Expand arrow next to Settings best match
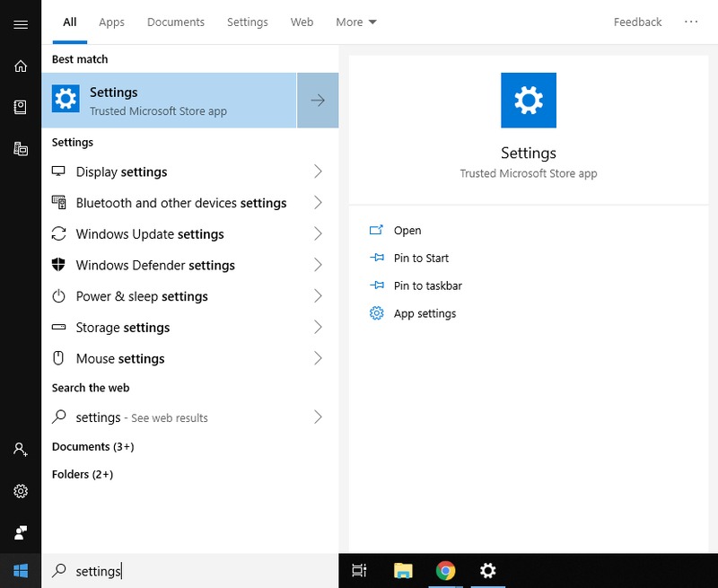Viewport: 718px width, 588px height. (x=318, y=101)
